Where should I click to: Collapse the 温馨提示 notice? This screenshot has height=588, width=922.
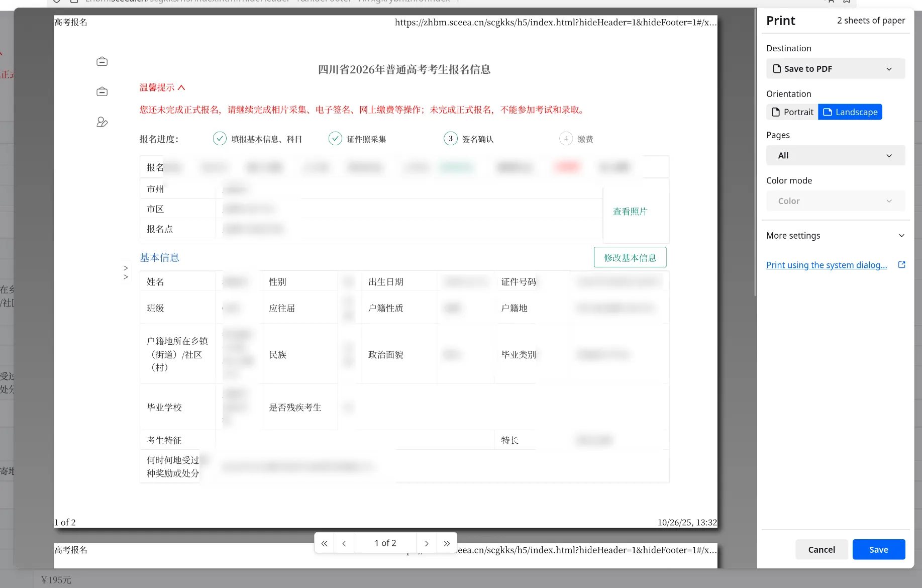(181, 87)
